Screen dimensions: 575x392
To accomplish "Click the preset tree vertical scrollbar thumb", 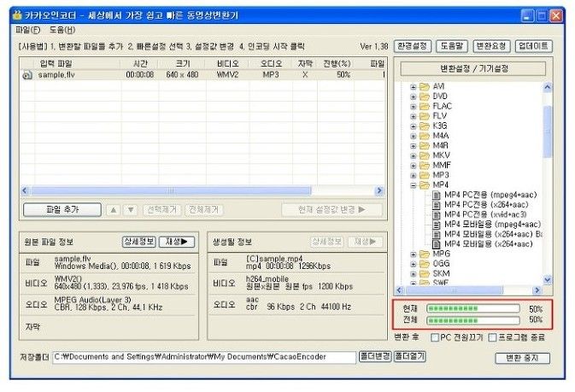I will [547, 132].
